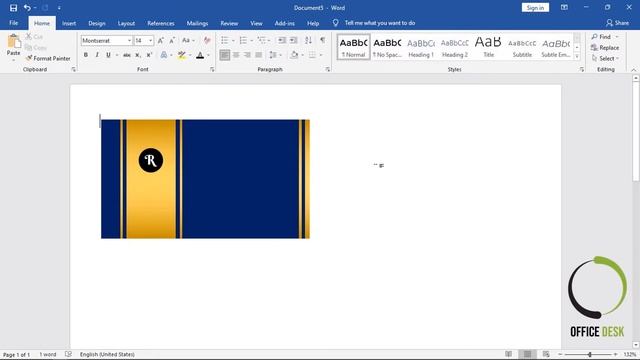Click Replace in Editing group
This screenshot has height=360, width=640.
[x=605, y=48]
